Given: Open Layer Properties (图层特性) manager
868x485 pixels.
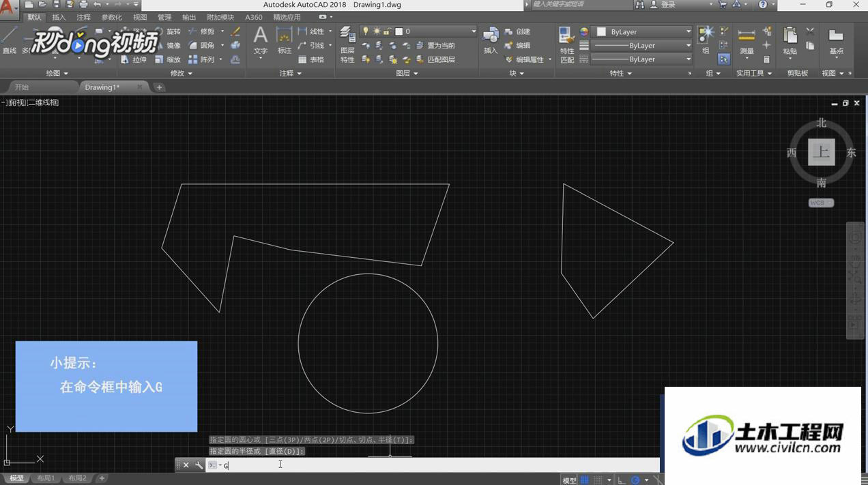Looking at the screenshot, I should [347, 44].
